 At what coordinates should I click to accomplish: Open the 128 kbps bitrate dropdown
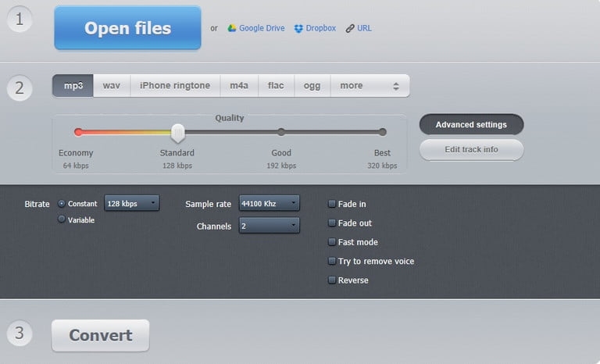131,203
